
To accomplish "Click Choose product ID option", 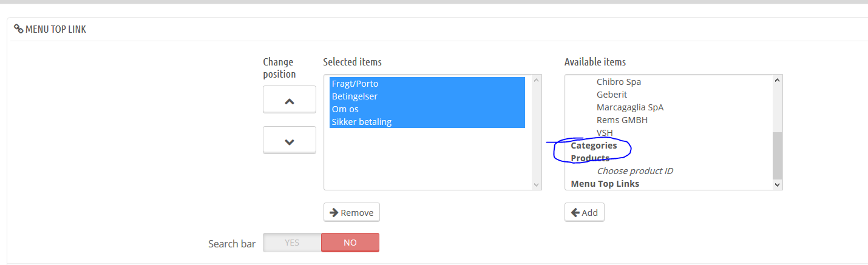I will click(634, 171).
